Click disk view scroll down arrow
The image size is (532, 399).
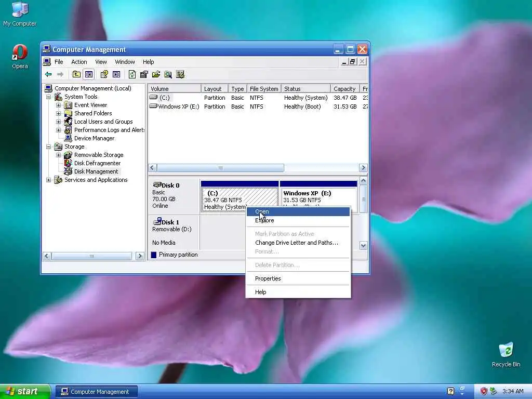pos(363,246)
